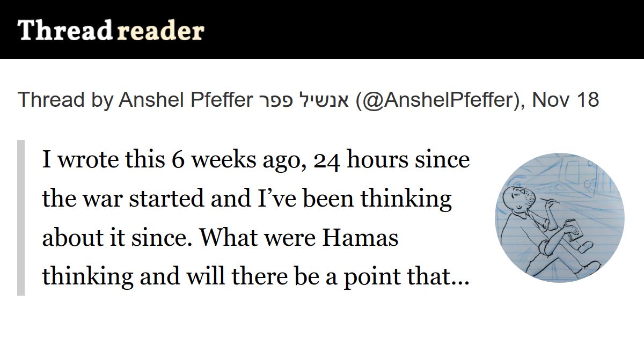Open the circular cartoon avatar image
The height and width of the screenshot is (337, 644).
[560, 218]
